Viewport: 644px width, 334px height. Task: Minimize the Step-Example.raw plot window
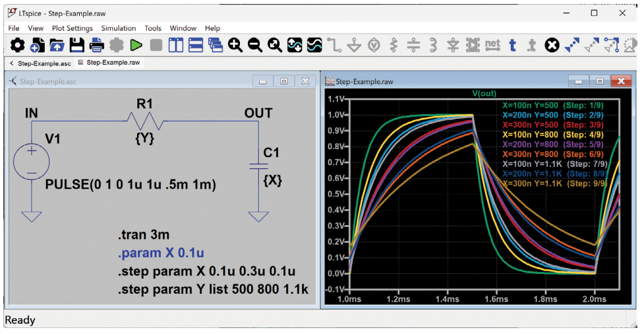[x=579, y=81]
